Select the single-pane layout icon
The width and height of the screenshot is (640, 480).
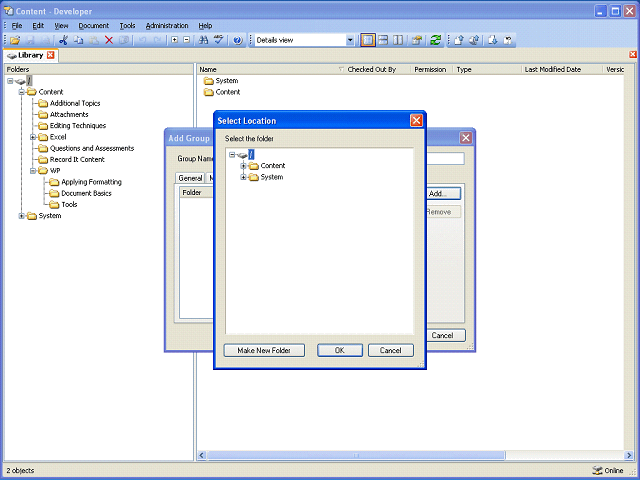tap(368, 40)
